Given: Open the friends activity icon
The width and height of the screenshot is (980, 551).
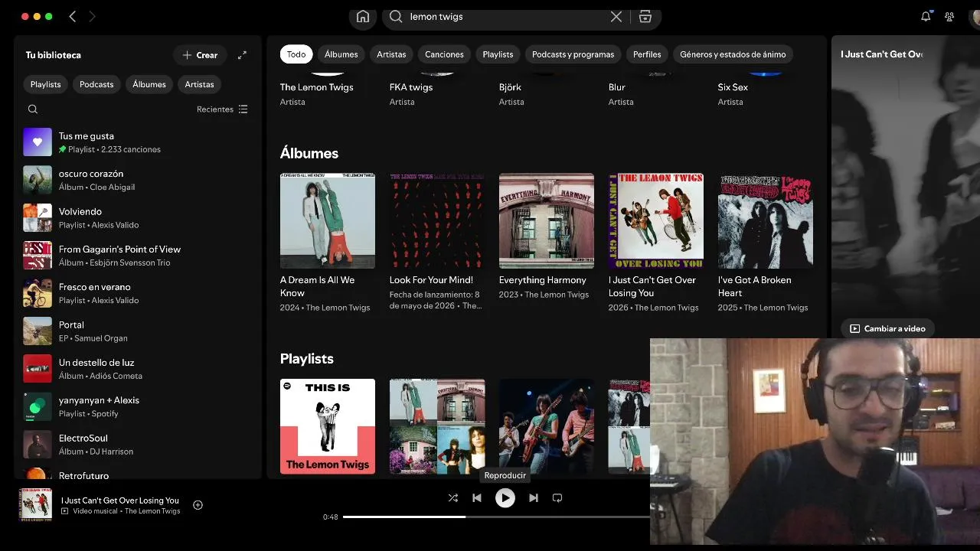Looking at the screenshot, I should coord(949,17).
